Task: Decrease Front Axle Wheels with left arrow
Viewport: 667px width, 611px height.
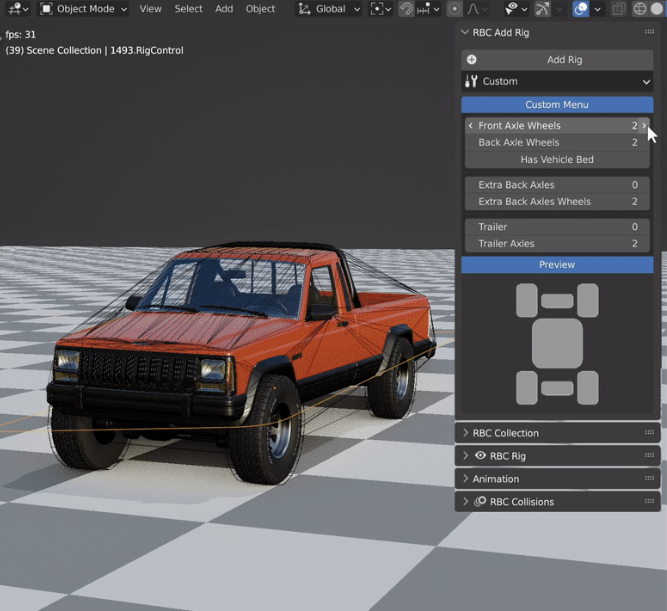Action: pyautogui.click(x=470, y=126)
